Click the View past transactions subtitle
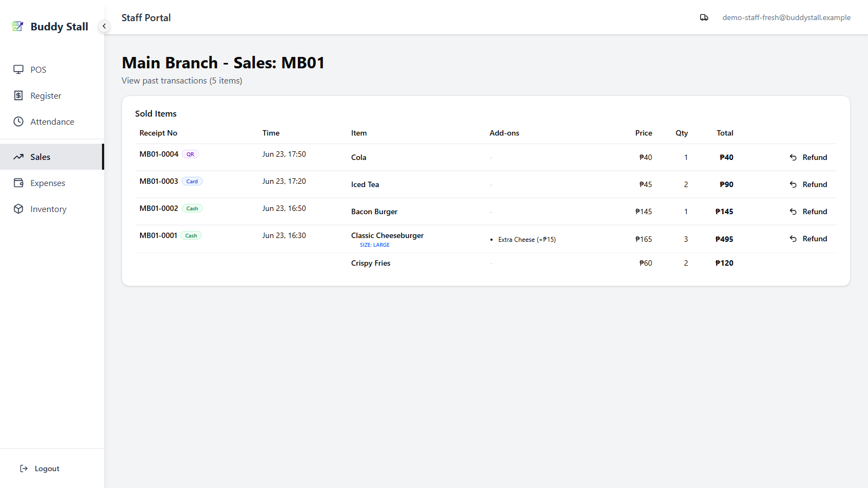Image resolution: width=868 pixels, height=488 pixels. tap(182, 80)
